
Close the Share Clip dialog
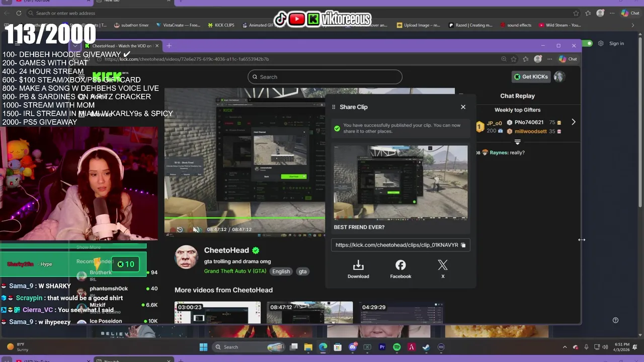(463, 107)
